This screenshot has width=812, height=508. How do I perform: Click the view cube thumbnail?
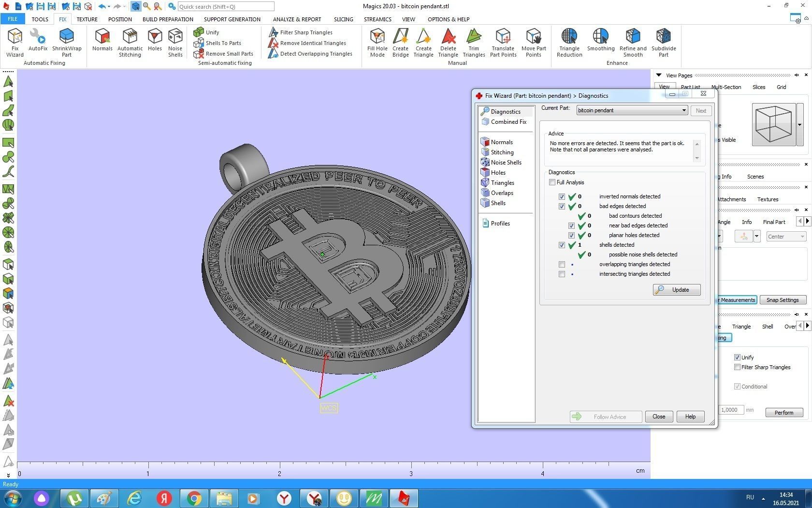pos(773,124)
